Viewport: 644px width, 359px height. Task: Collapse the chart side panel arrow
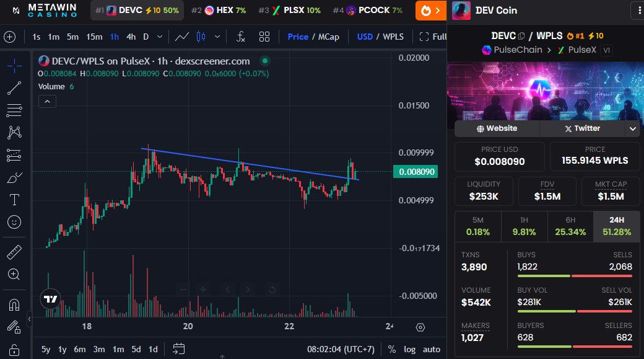click(29, 319)
